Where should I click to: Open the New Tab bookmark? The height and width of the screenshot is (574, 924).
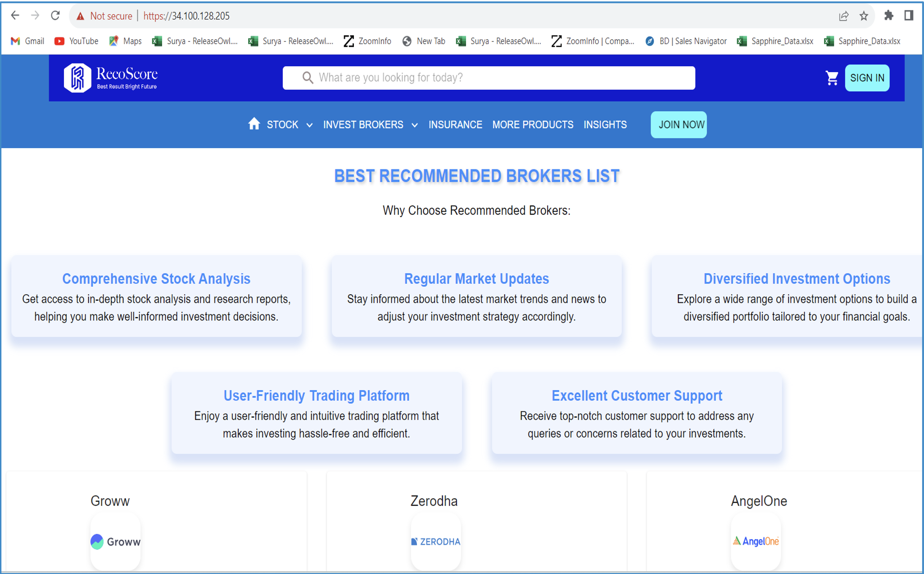point(424,41)
